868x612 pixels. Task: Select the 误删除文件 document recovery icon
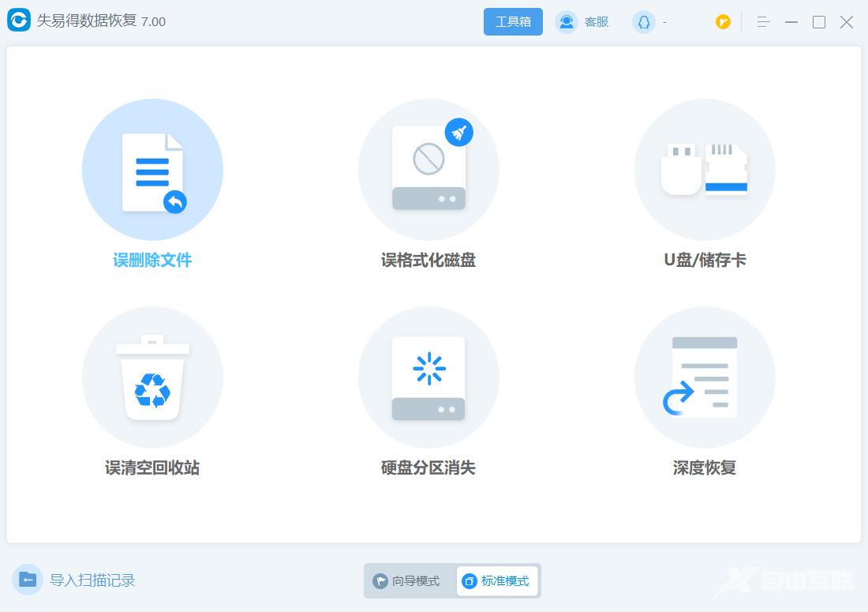[152, 170]
